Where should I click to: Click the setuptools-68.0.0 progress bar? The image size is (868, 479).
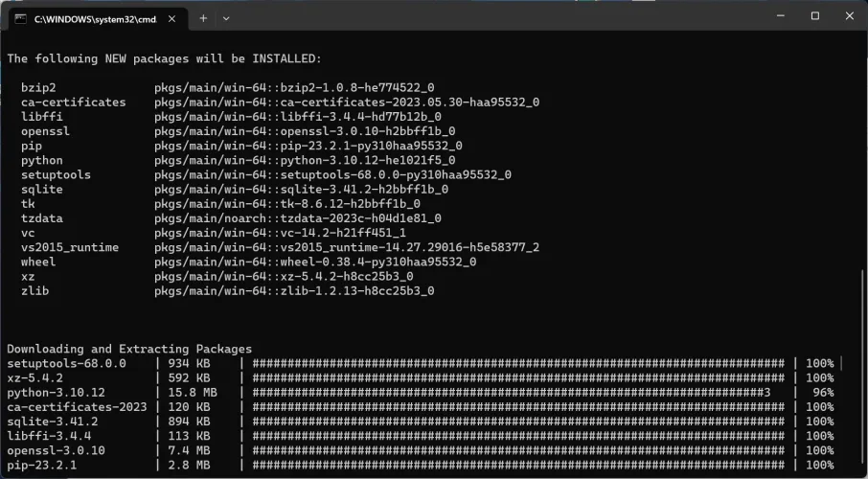[x=517, y=364]
